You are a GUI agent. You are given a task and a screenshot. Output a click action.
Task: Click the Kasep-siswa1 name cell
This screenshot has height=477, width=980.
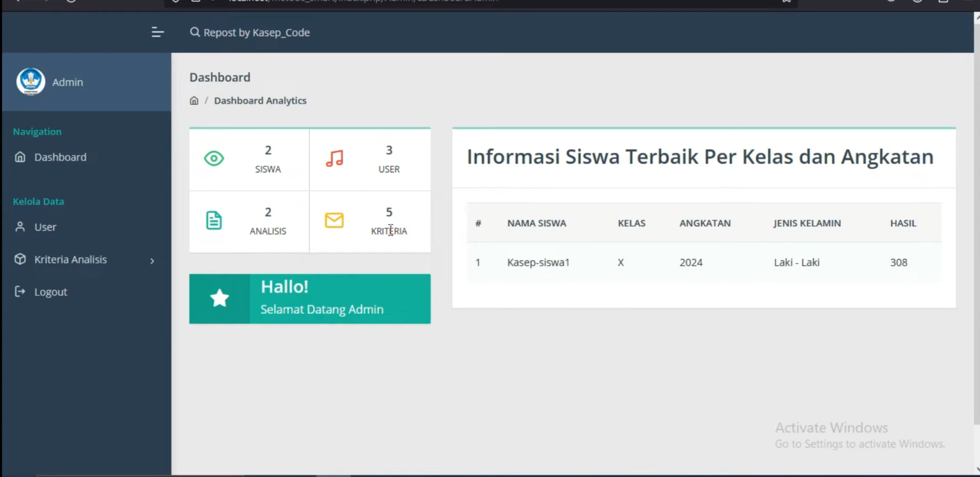coord(538,262)
